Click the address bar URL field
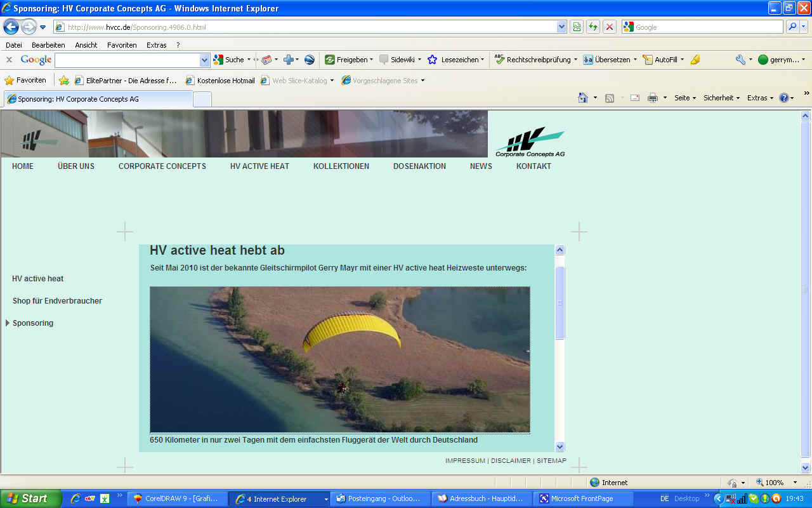Image resolution: width=812 pixels, height=508 pixels. [x=304, y=27]
